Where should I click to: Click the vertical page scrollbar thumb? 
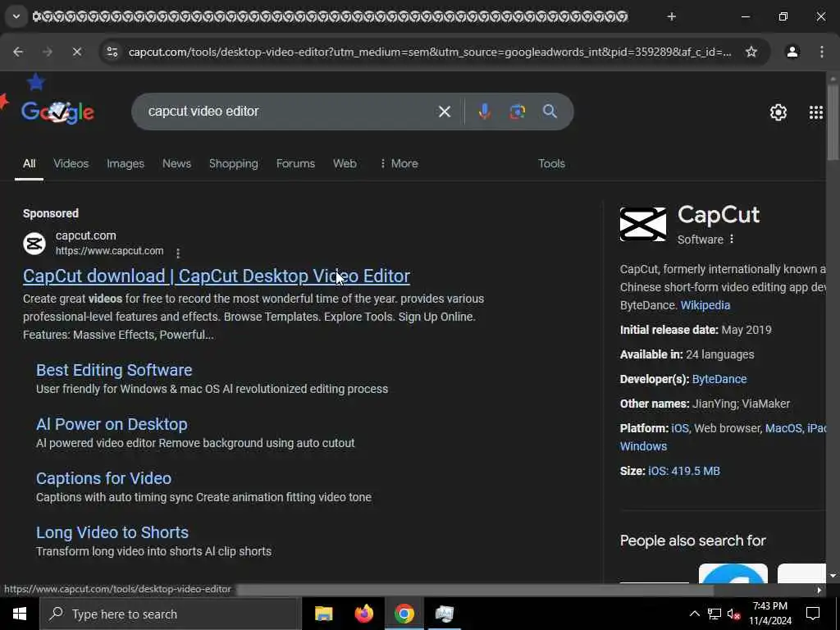pyautogui.click(x=833, y=122)
